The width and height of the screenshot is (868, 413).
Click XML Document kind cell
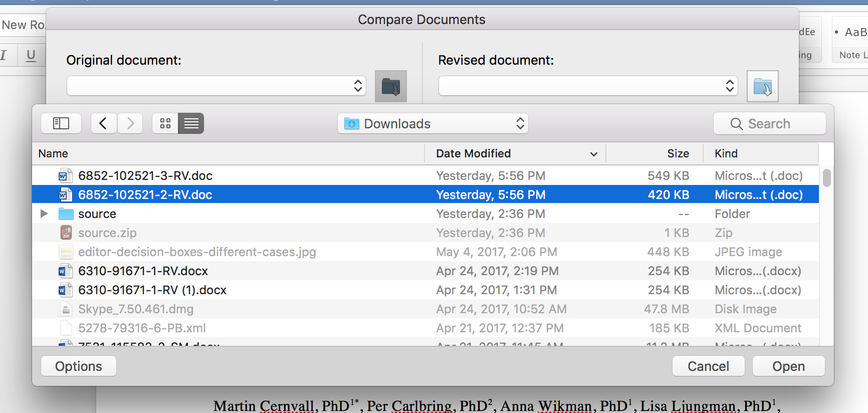758,328
